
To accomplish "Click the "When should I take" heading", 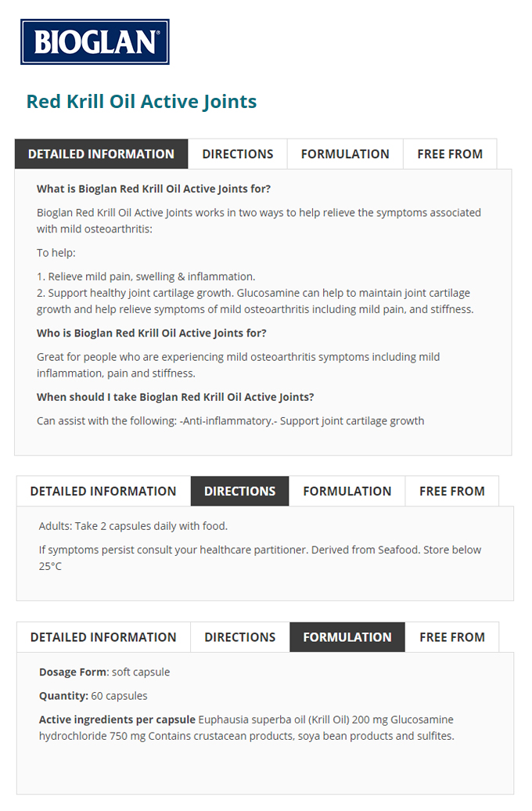I will 175,397.
